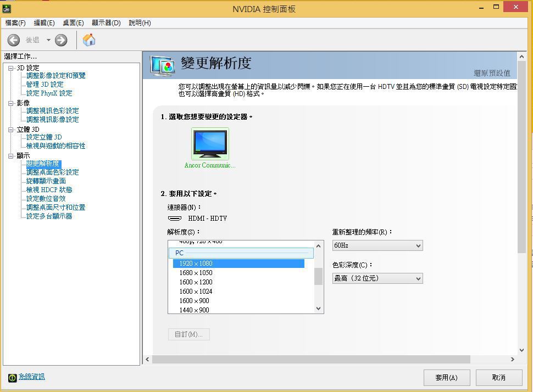Click the Back arrow button
Viewport: 533px width, 392px height.
click(x=14, y=40)
